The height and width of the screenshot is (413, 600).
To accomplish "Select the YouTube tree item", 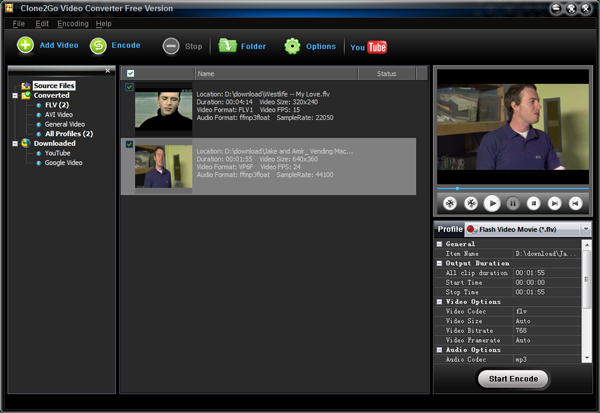I will pos(57,153).
